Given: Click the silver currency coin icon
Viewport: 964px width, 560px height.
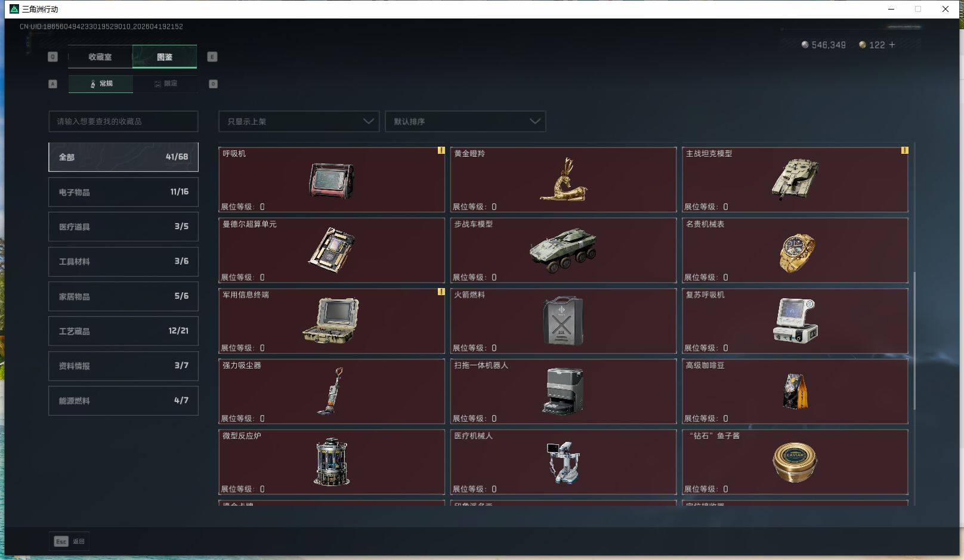Looking at the screenshot, I should (x=805, y=45).
